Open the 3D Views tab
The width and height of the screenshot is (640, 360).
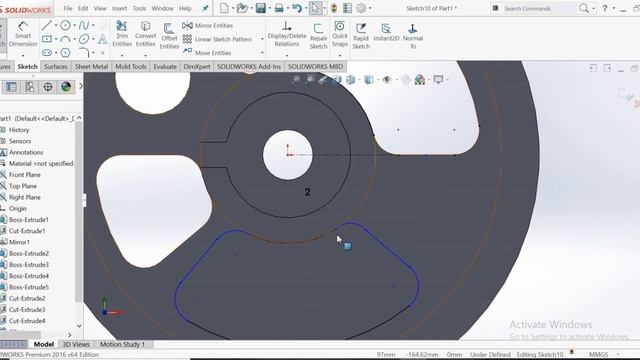point(76,344)
